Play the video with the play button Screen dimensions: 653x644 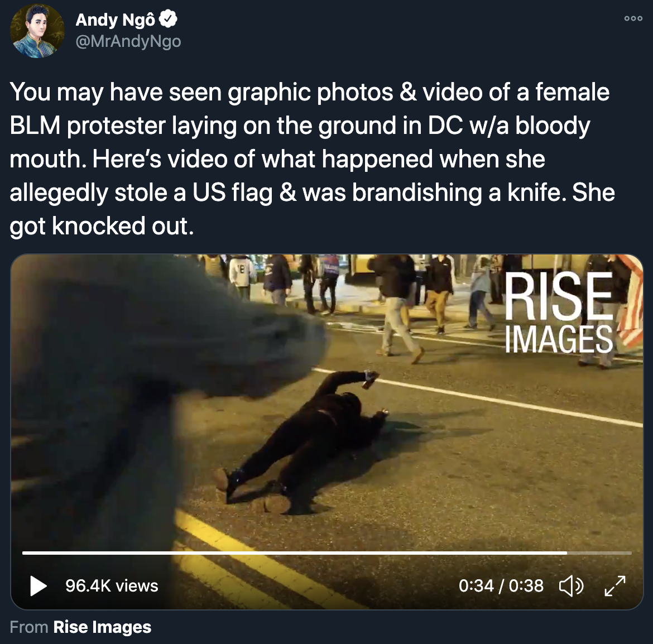point(39,586)
